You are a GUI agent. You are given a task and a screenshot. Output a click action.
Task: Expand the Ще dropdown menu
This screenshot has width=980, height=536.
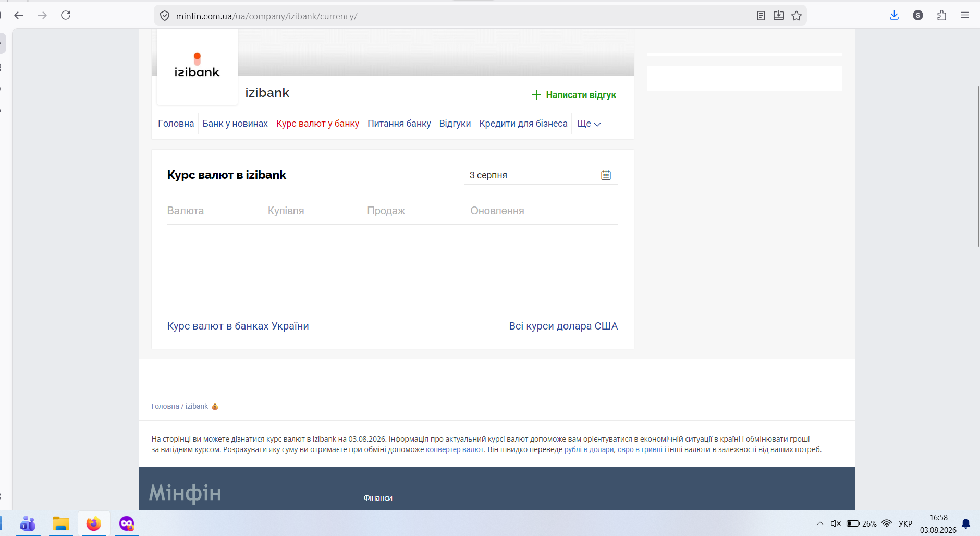click(589, 124)
